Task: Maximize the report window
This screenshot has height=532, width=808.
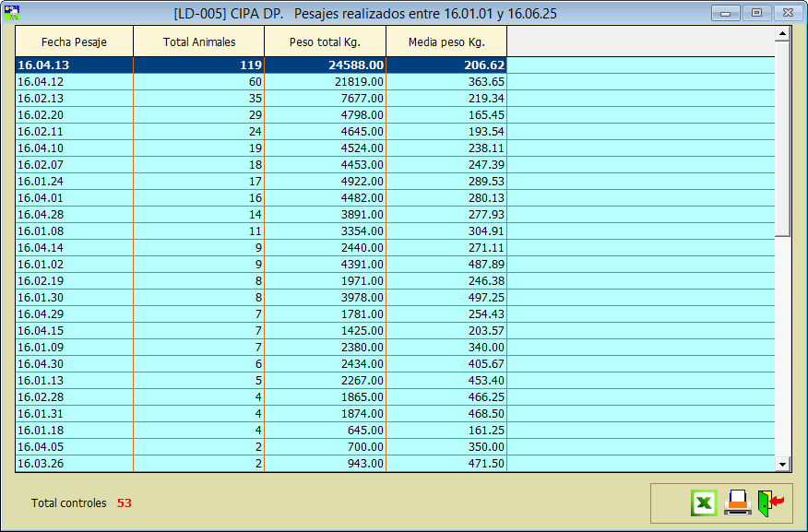Action: [756, 13]
